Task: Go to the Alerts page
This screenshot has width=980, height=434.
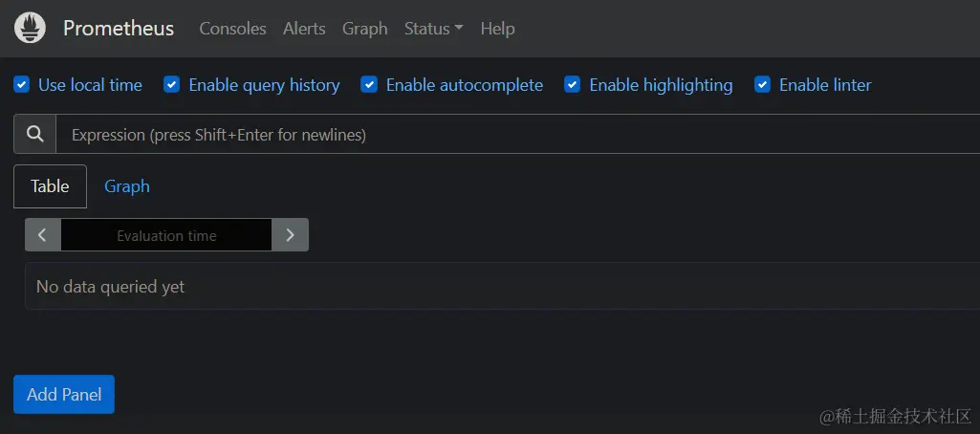Action: coord(304,29)
